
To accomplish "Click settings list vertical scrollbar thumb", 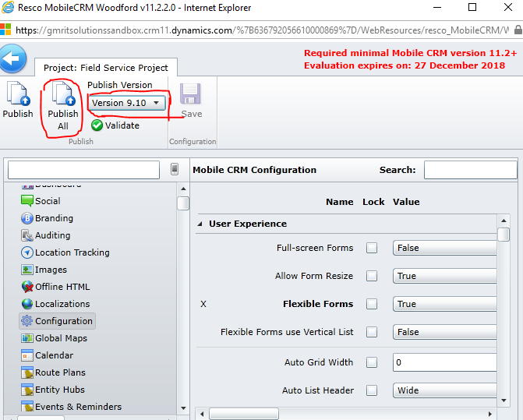I will [x=504, y=235].
